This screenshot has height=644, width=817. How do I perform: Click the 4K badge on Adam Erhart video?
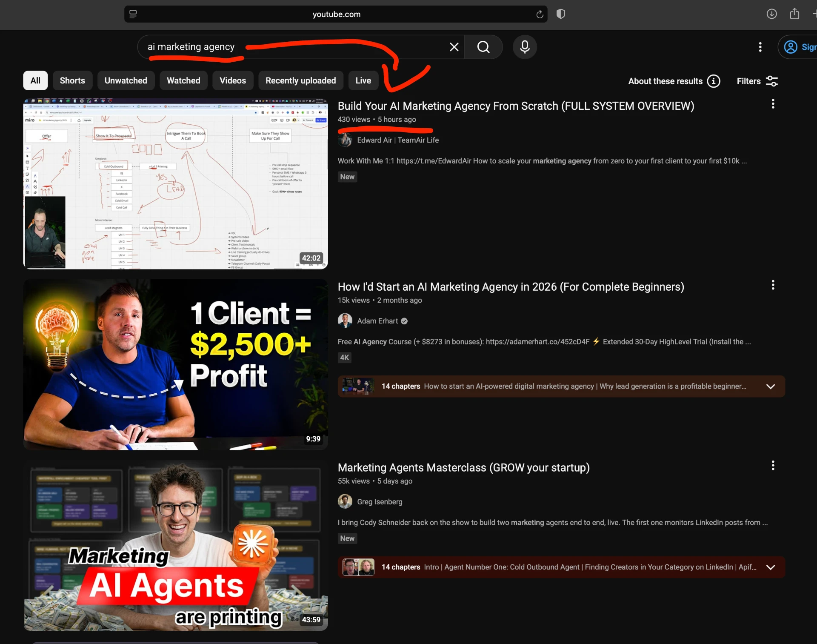(x=345, y=358)
